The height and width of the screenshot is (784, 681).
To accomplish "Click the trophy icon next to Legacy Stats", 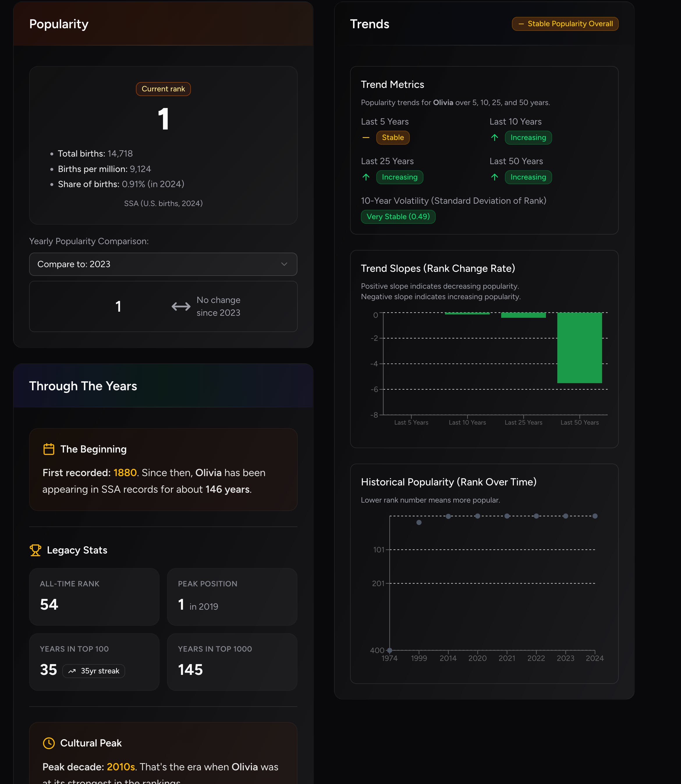I will 35,550.
